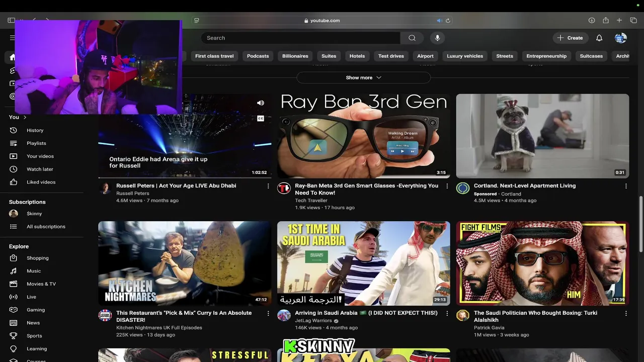
Task: Open YouTube notifications bell
Action: (599, 38)
